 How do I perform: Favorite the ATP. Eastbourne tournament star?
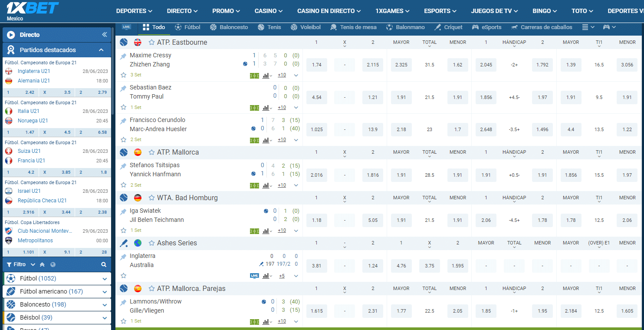[151, 43]
